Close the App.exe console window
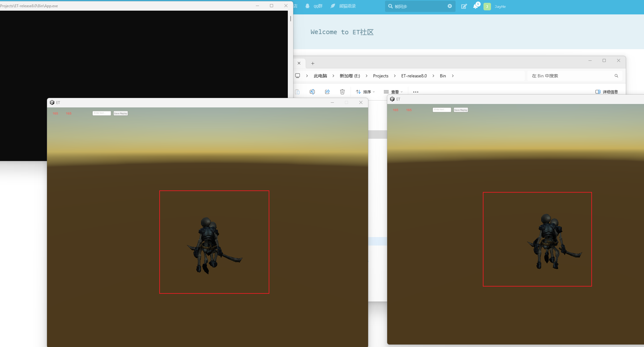The width and height of the screenshot is (644, 347). click(x=286, y=6)
